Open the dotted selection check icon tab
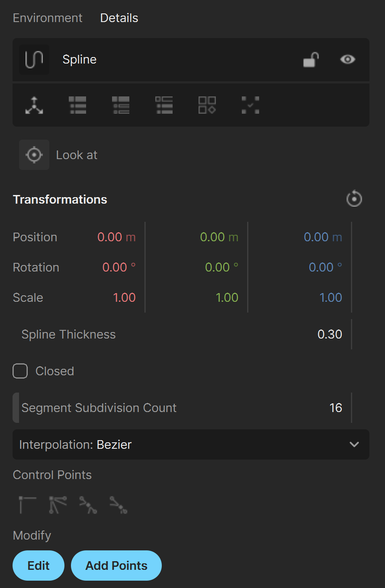The image size is (385, 588). [x=250, y=105]
